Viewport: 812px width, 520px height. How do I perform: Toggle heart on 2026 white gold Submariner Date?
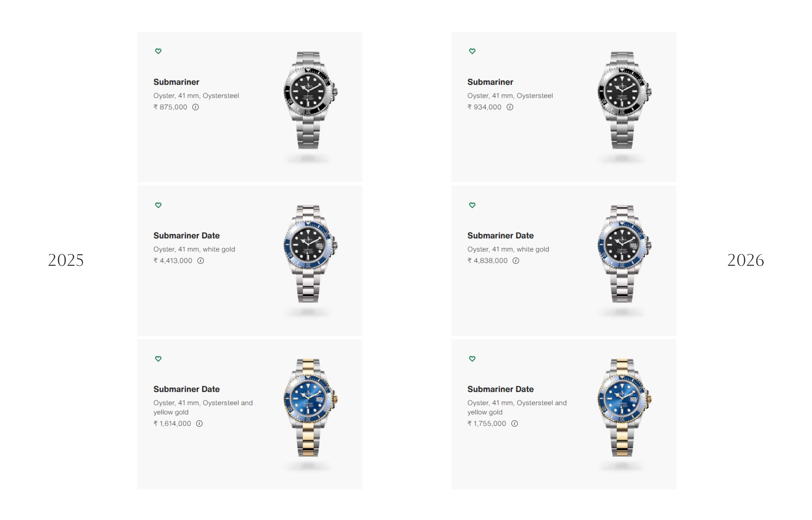click(x=472, y=205)
